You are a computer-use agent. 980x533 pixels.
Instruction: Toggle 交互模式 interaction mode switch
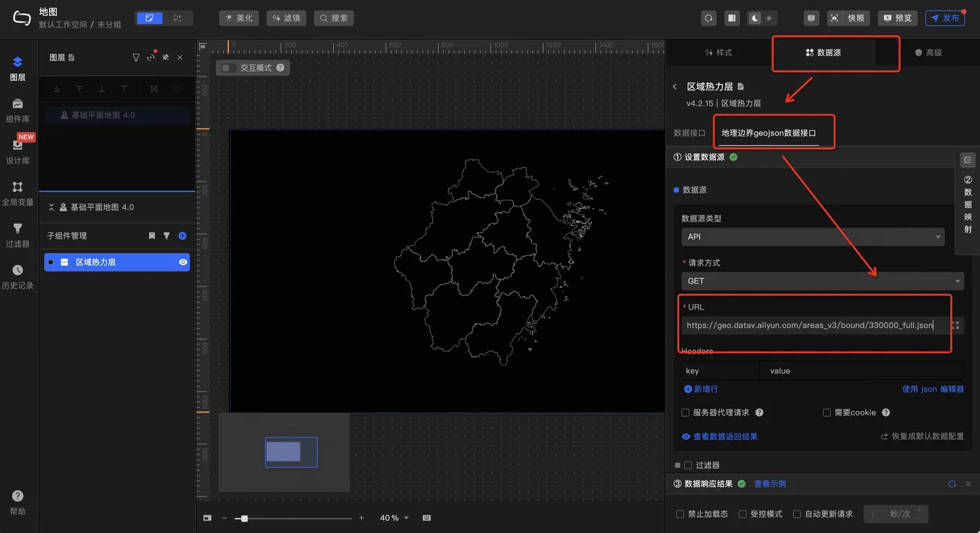[227, 68]
